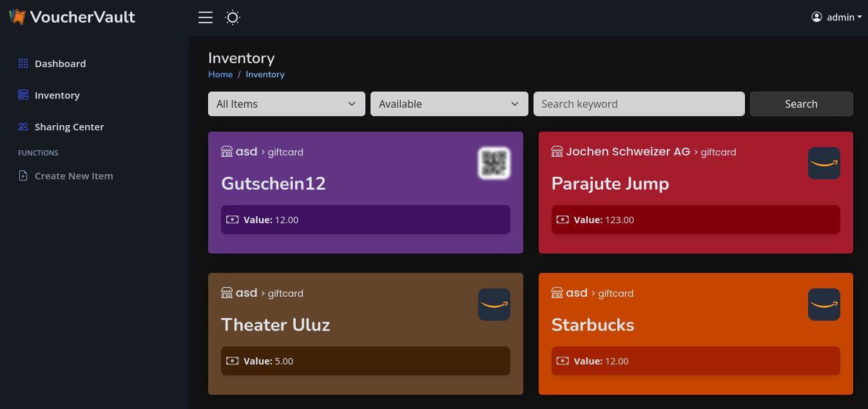Image resolution: width=868 pixels, height=409 pixels.
Task: Click the Sharing Center people icon
Action: [23, 126]
